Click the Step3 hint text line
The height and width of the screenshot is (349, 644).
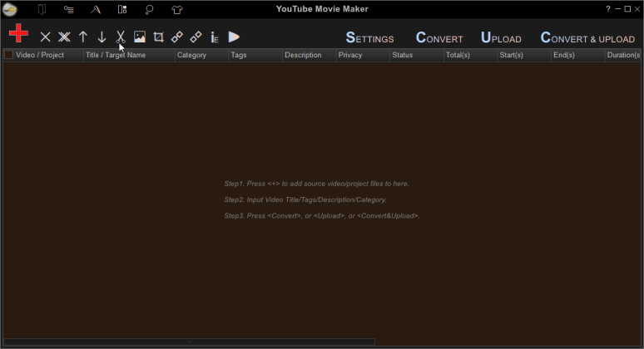322,216
